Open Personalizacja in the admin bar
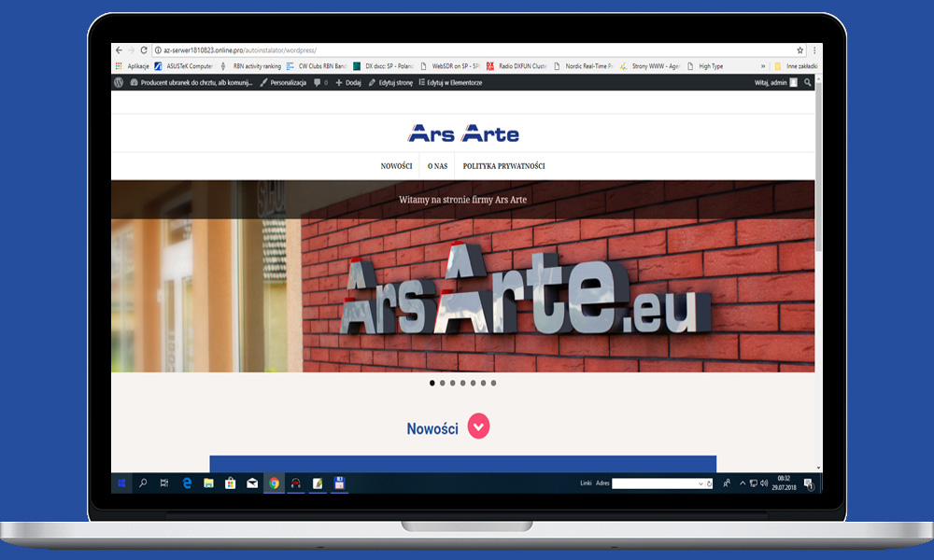934x560 pixels. pos(283,83)
